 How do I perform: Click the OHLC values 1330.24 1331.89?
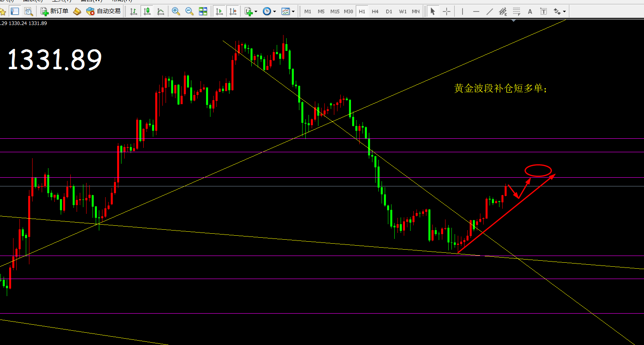(x=28, y=23)
